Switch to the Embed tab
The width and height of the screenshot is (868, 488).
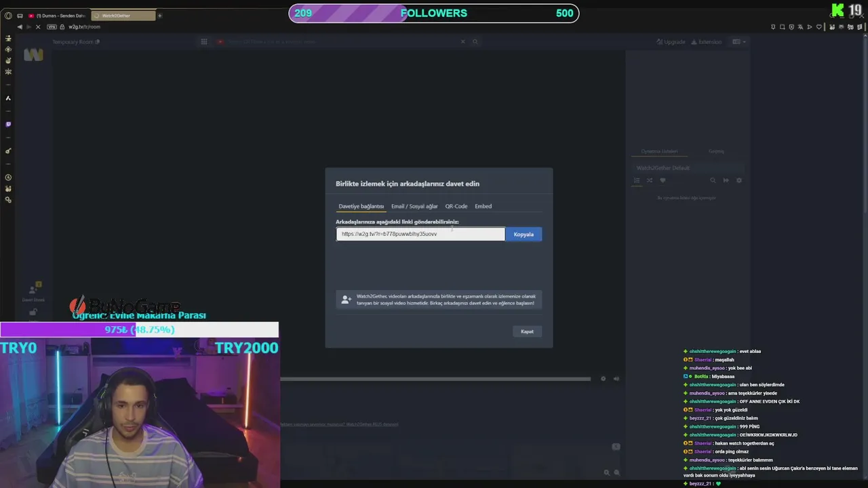point(483,206)
